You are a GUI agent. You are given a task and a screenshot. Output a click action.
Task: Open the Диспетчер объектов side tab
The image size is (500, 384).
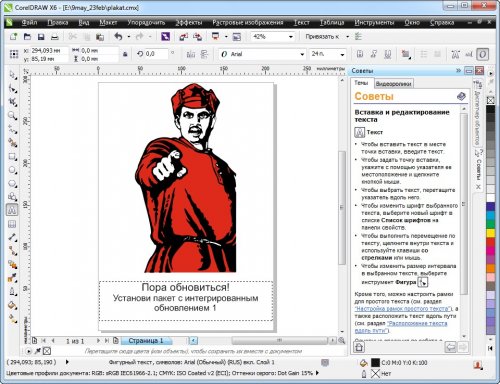point(477,112)
